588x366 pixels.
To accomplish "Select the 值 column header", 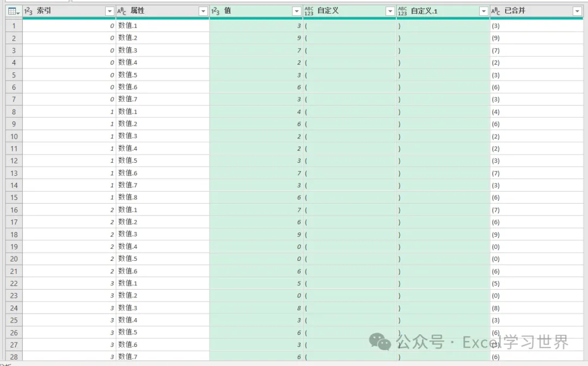I will coord(256,11).
